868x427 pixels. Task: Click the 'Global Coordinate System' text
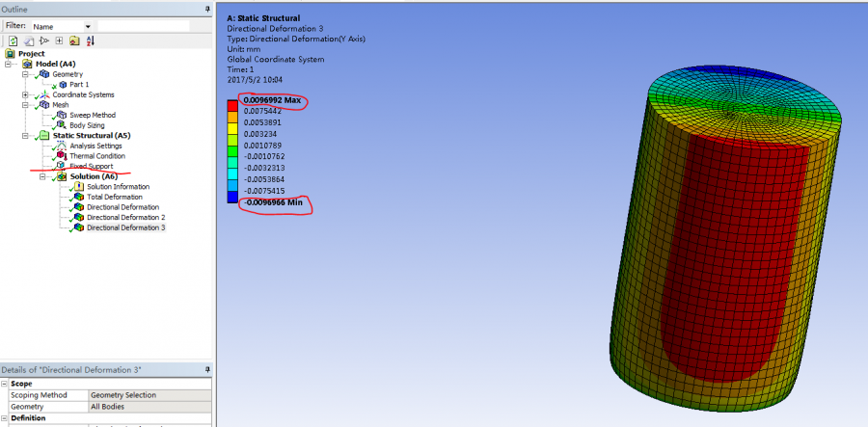[x=276, y=59]
